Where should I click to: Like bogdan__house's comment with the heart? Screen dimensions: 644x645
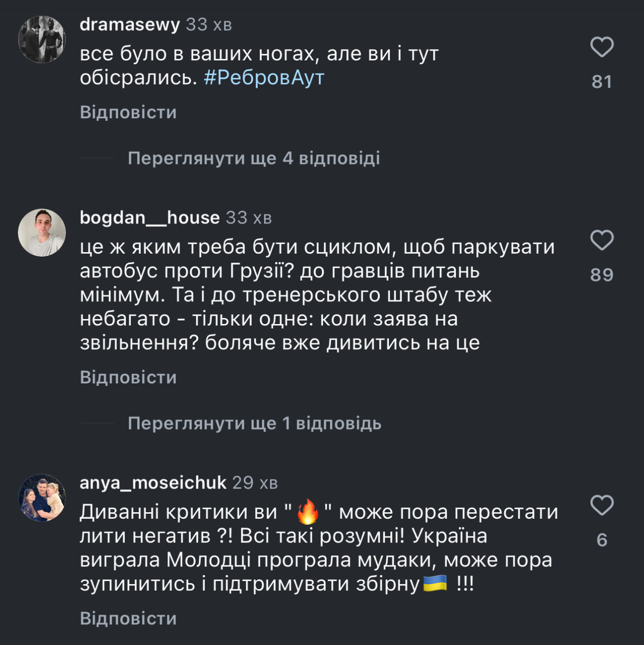(x=602, y=240)
